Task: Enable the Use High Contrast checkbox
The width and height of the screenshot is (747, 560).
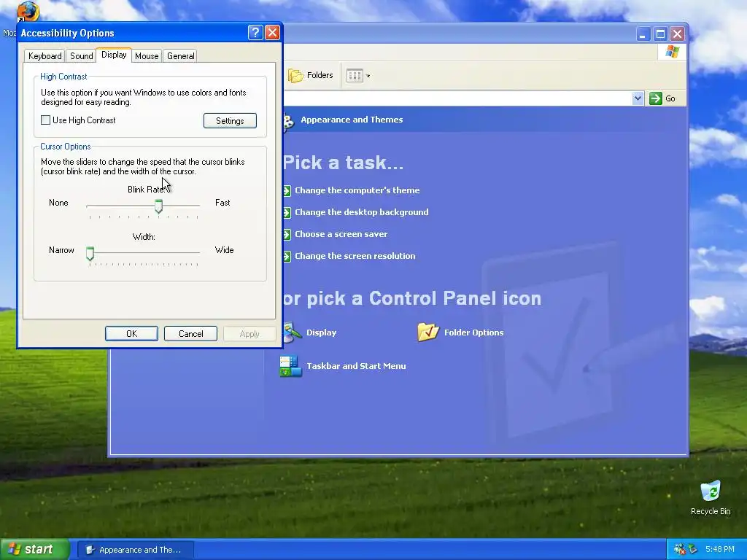Action: [x=46, y=120]
